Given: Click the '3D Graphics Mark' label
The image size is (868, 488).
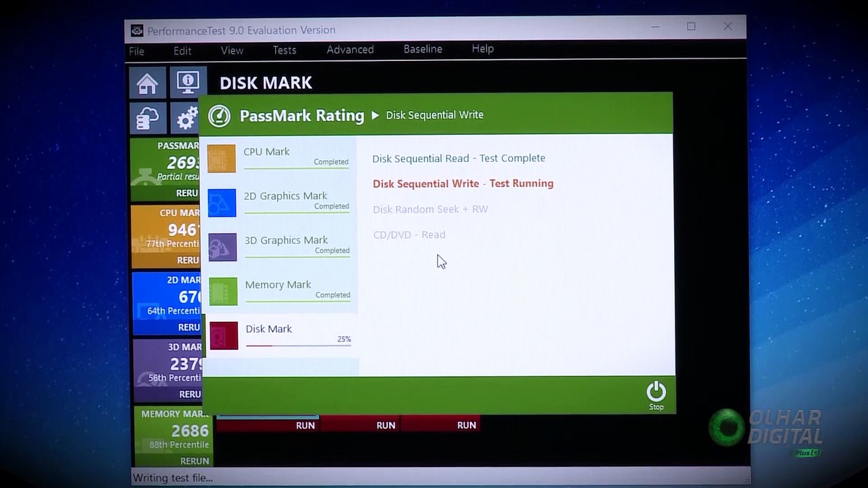Looking at the screenshot, I should pyautogui.click(x=286, y=240).
